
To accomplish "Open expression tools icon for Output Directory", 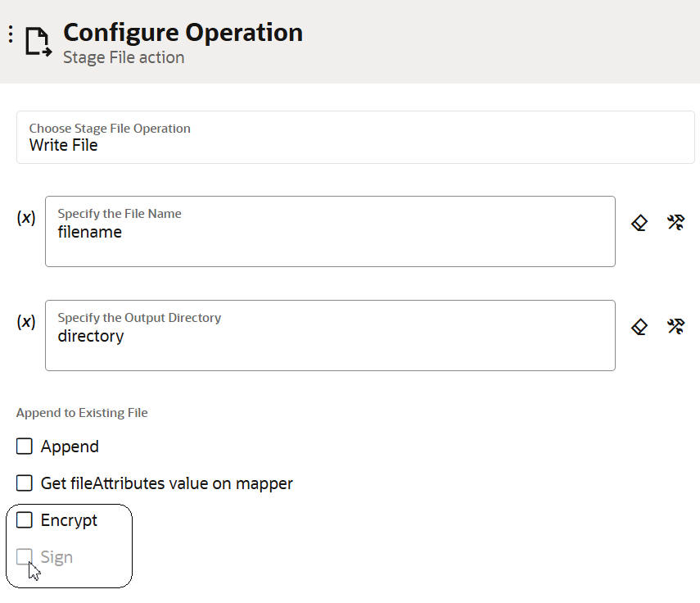I will [675, 326].
